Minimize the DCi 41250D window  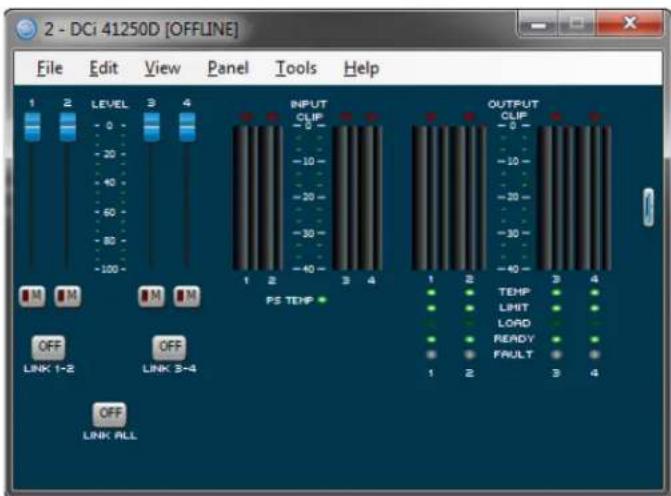[x=538, y=24]
